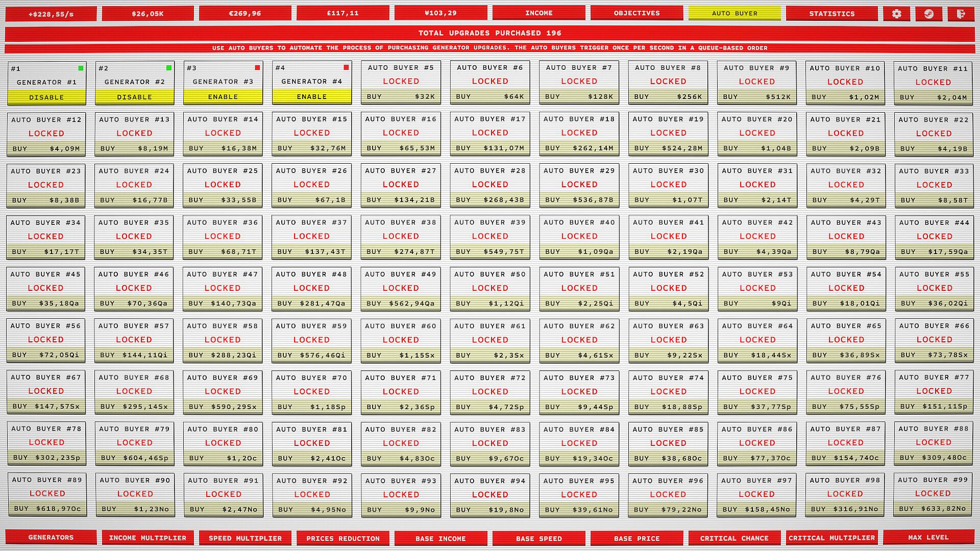Go to the Critical Chance section
The height and width of the screenshot is (551, 980).
734,538
